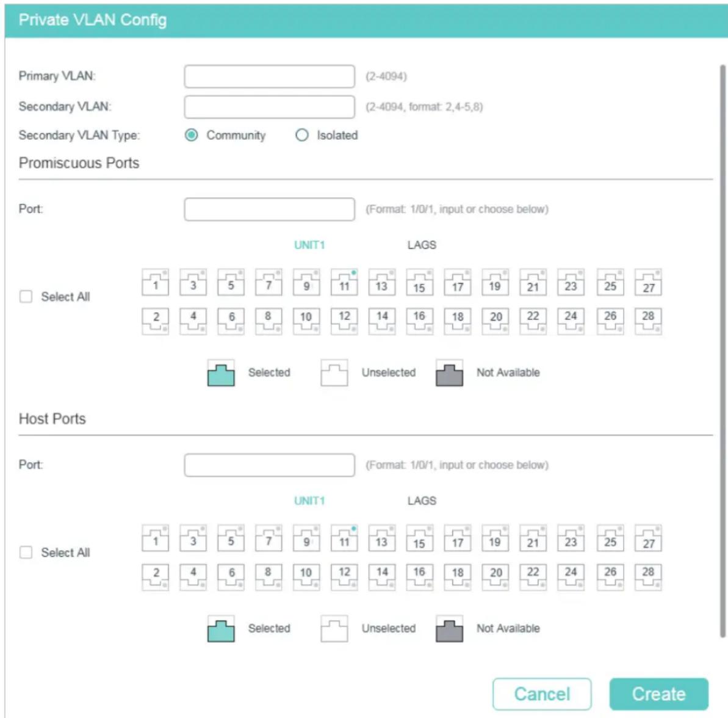
Task: Pick port 9 under Host Ports
Action: tap(306, 538)
